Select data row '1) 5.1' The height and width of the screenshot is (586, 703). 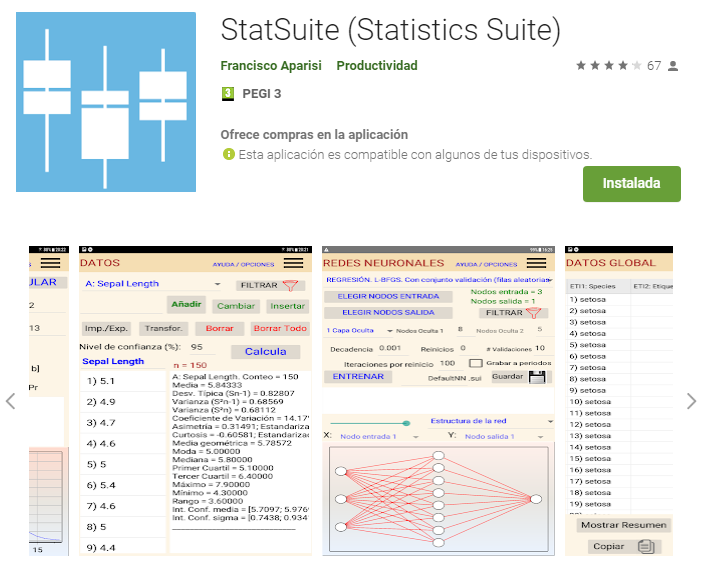point(123,381)
